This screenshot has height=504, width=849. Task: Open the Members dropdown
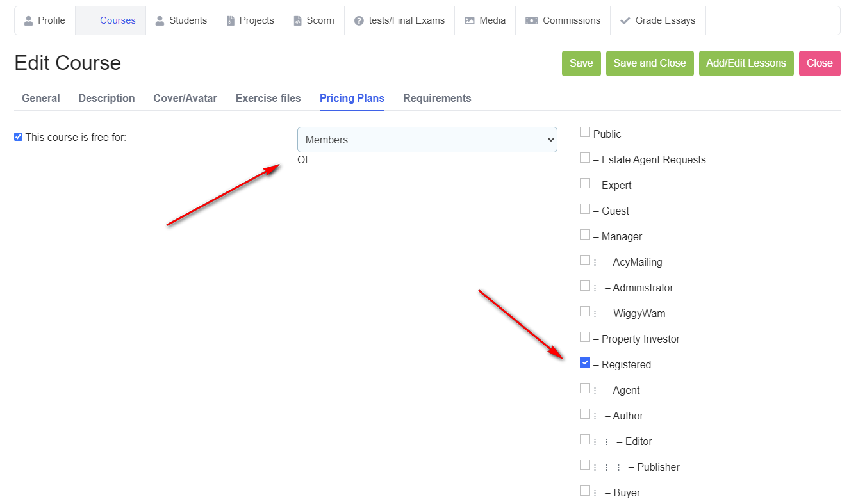427,140
